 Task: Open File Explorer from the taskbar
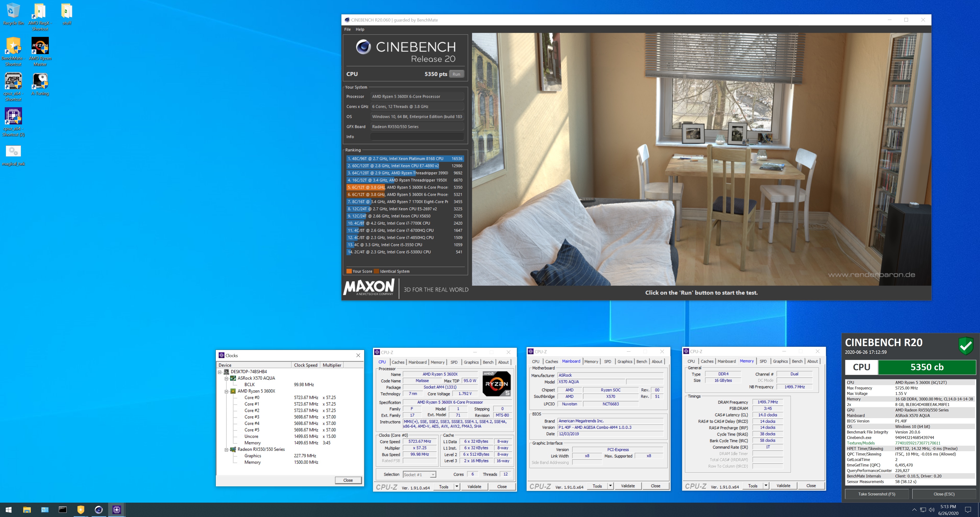click(x=27, y=509)
